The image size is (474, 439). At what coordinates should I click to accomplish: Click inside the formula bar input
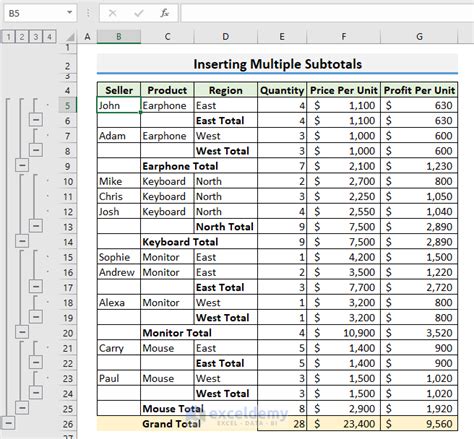tap(327, 13)
